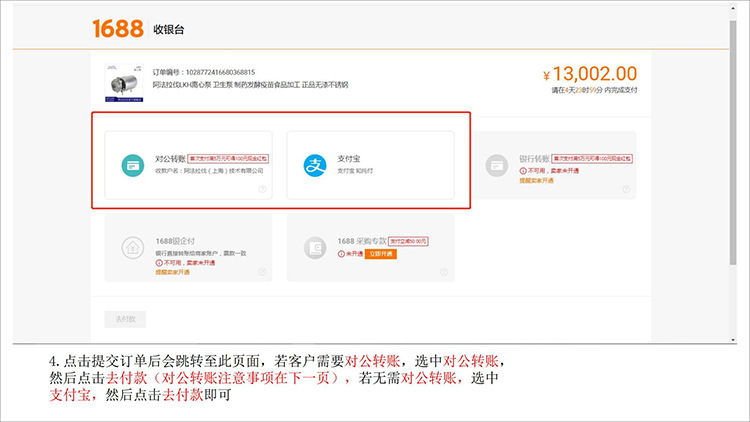The image size is (750, 422).
Task: Select the 1688银企付 payment option card
Action: 188,247
